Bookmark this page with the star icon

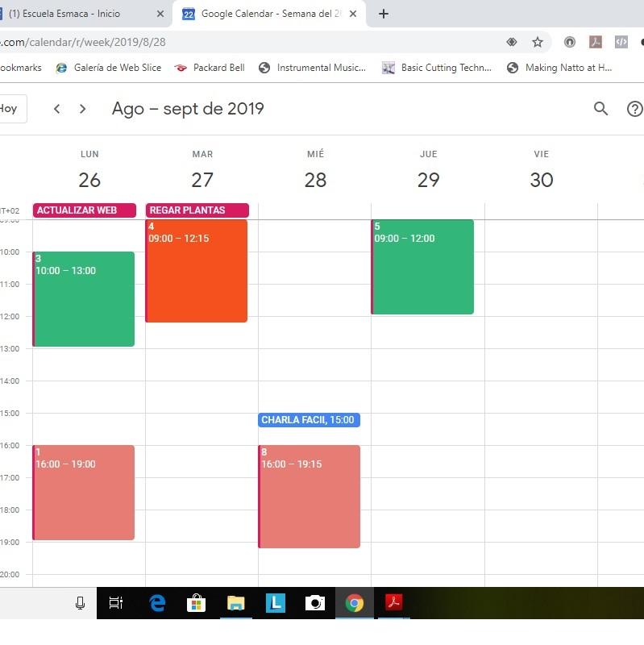[x=538, y=42]
